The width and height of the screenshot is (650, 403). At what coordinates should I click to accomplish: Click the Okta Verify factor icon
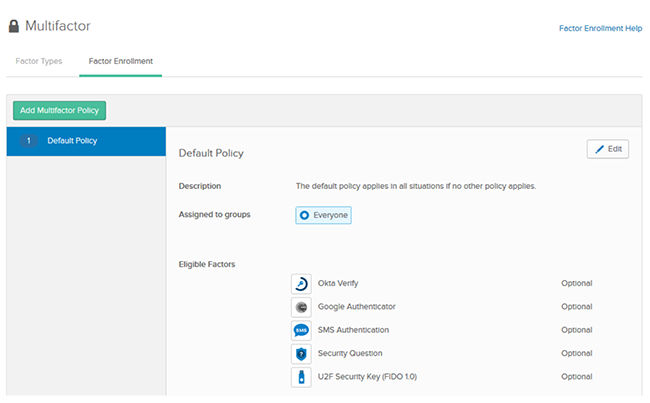pyautogui.click(x=301, y=283)
